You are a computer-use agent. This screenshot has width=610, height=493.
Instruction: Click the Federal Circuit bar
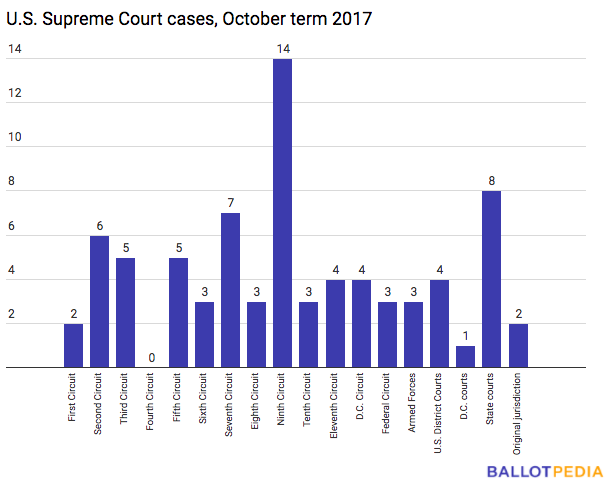coord(387,335)
